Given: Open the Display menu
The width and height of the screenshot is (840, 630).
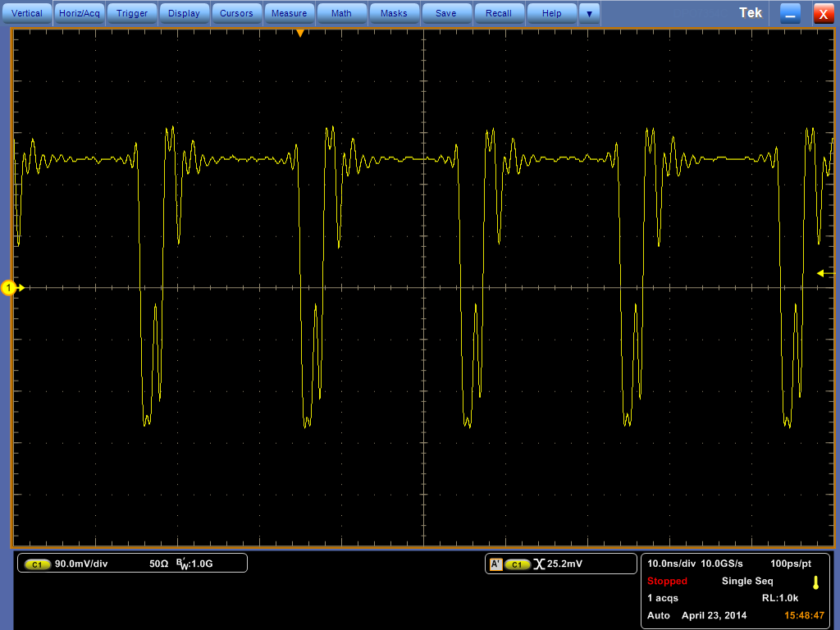Looking at the screenshot, I should coord(184,13).
